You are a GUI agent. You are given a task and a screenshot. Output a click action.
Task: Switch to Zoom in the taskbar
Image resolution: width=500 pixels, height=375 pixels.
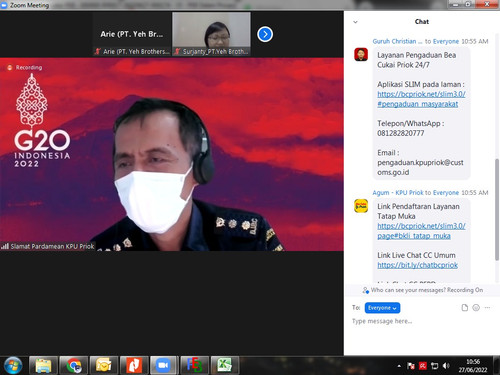(x=164, y=365)
